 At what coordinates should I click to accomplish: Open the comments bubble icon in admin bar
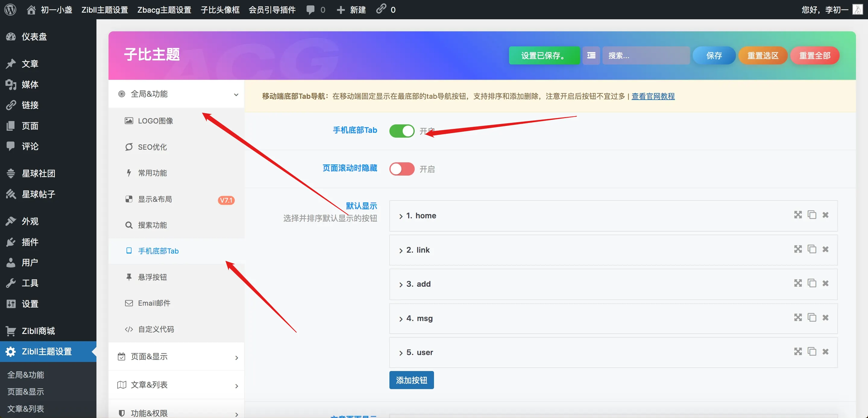pyautogui.click(x=310, y=10)
